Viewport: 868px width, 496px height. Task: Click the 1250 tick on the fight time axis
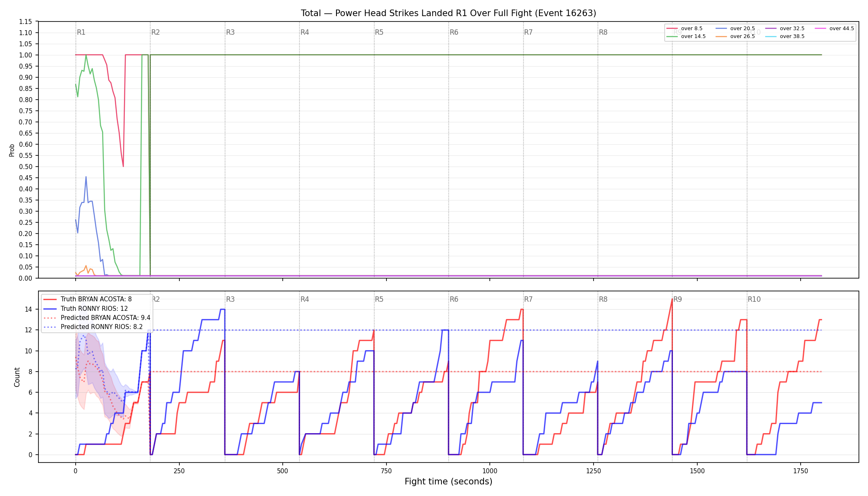(594, 471)
